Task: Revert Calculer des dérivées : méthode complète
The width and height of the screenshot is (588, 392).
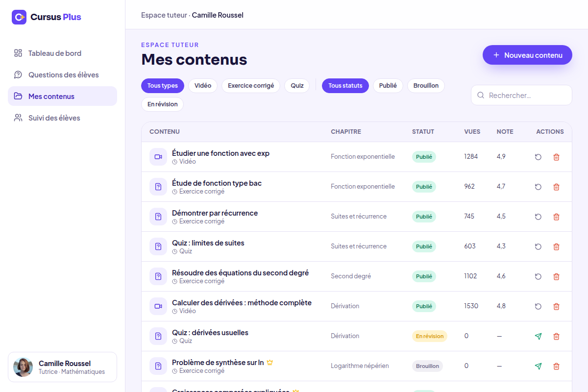Action: point(538,306)
